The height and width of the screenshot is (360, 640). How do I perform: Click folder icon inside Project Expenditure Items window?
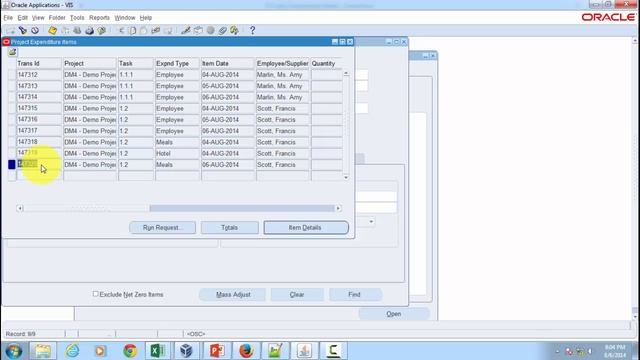tap(12, 52)
